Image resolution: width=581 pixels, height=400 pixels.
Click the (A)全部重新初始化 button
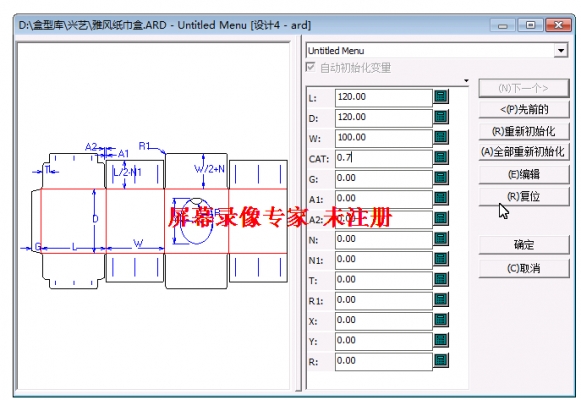524,152
